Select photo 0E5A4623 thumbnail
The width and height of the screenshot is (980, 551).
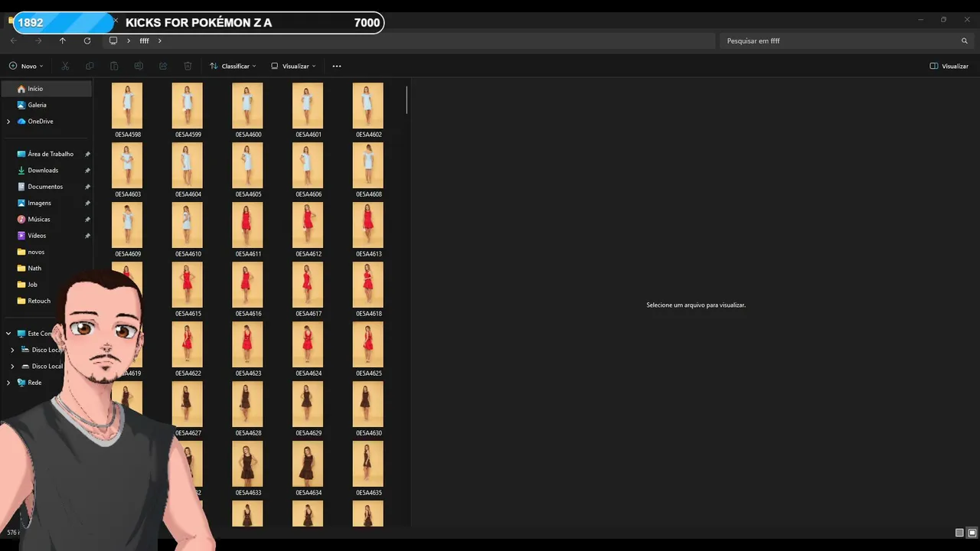(x=247, y=344)
